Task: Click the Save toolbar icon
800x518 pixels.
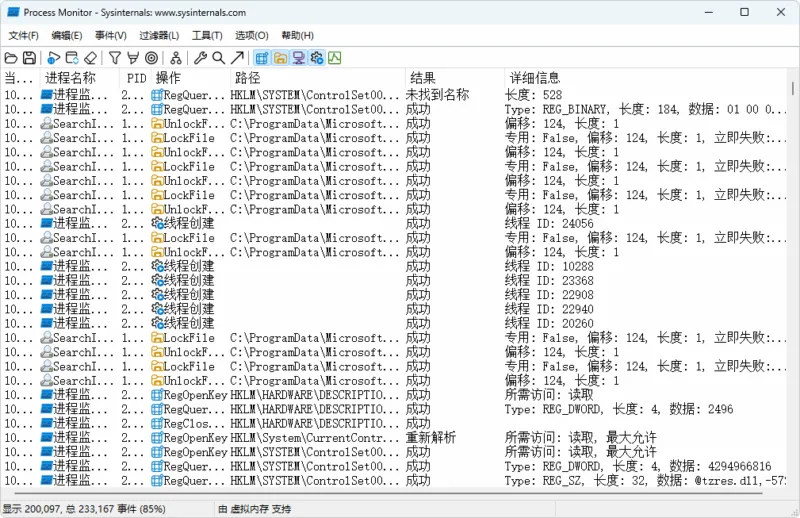Action: tap(29, 58)
